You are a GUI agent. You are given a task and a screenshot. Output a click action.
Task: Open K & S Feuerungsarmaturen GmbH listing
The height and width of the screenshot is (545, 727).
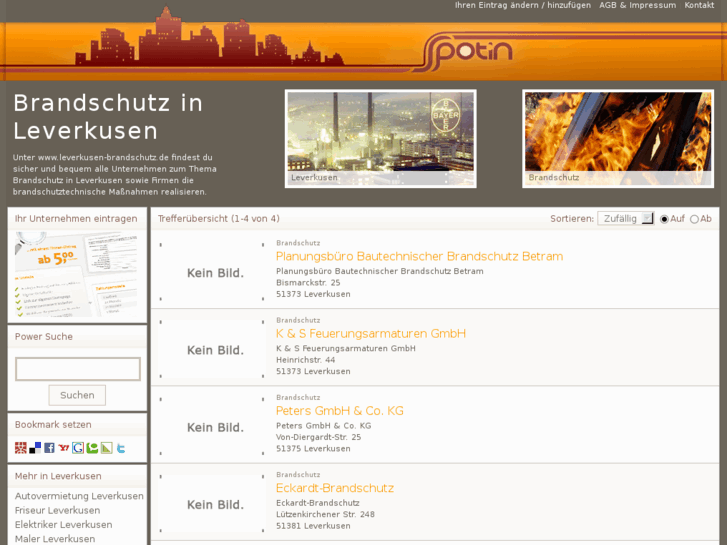pos(370,333)
